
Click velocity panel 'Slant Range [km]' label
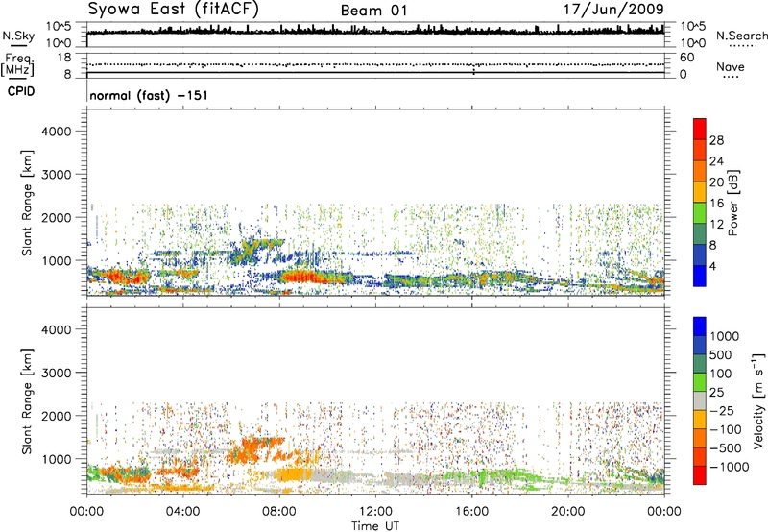pyautogui.click(x=27, y=401)
